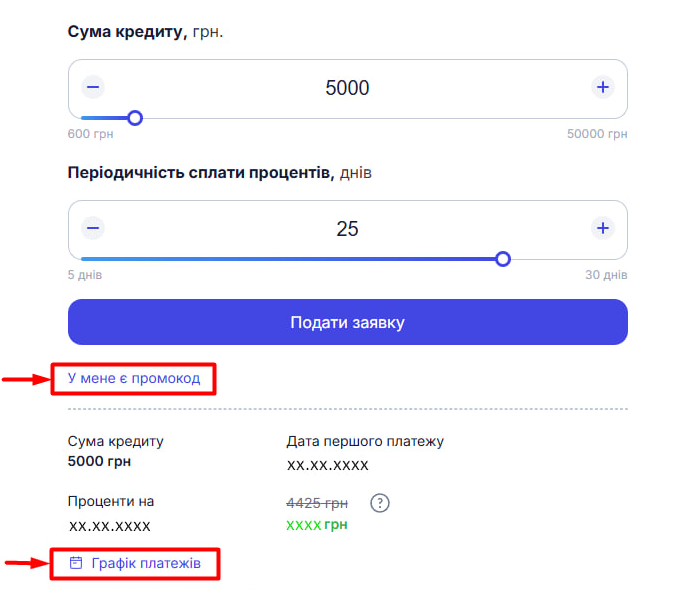The image size is (690, 590).
Task: Click the Сума кредиту slider handle
Action: (135, 118)
